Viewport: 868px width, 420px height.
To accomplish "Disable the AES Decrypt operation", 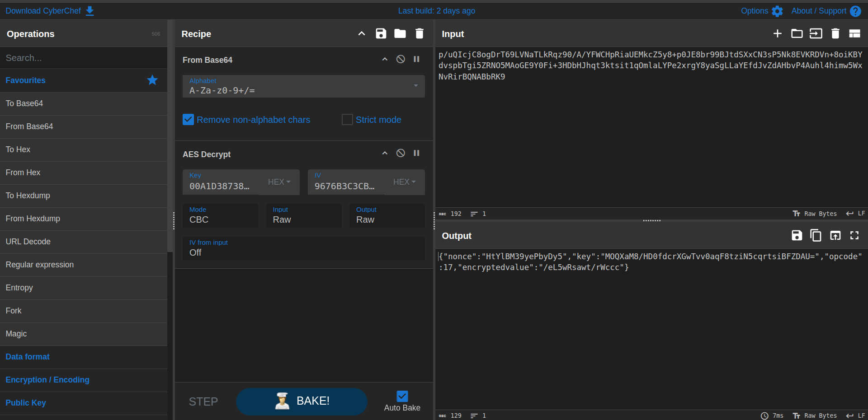I will (x=401, y=153).
